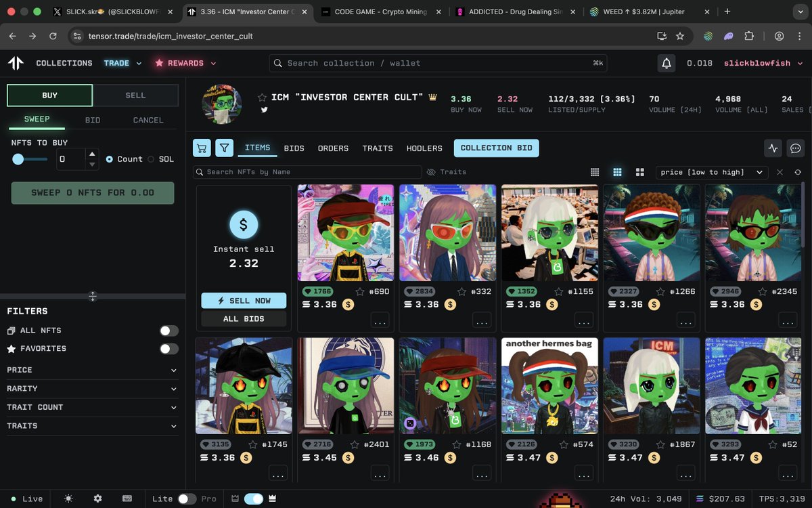Focus the Search NFTs by Name field
Screen dimensions: 812x508
pos(307,172)
